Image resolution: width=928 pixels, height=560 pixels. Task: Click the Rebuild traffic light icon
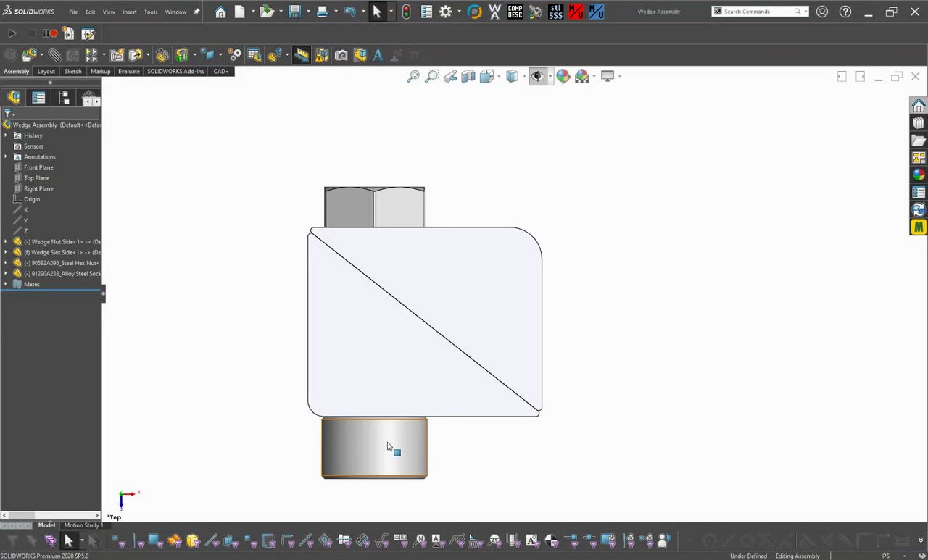point(406,12)
